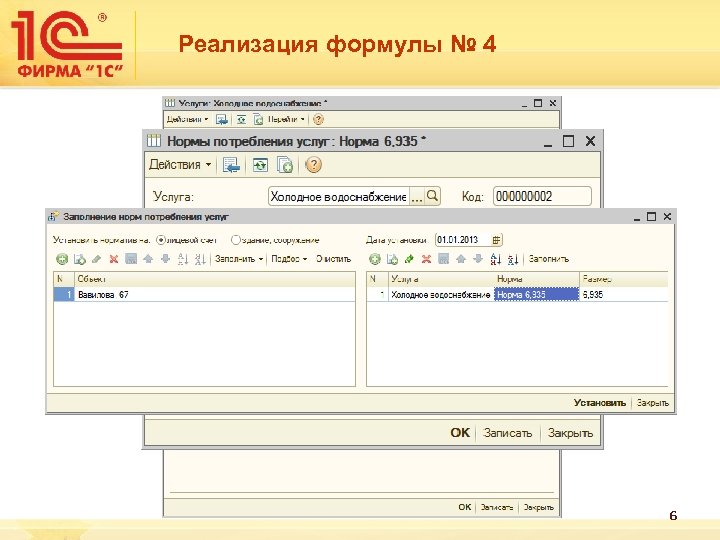This screenshot has height=540, width=720.
Task: Click Записать at bottom of Услуги window
Action: click(497, 507)
